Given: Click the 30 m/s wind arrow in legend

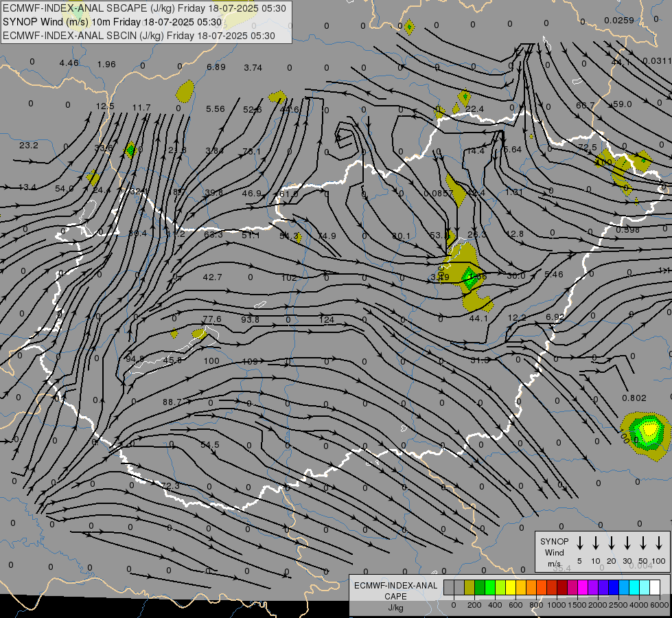Looking at the screenshot, I should pos(627,543).
